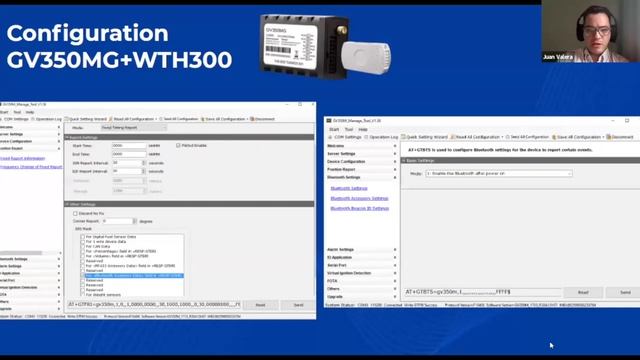The width and height of the screenshot is (640, 360).
Task: Open Bluetooth Accessory Settings link
Action: [359, 198]
